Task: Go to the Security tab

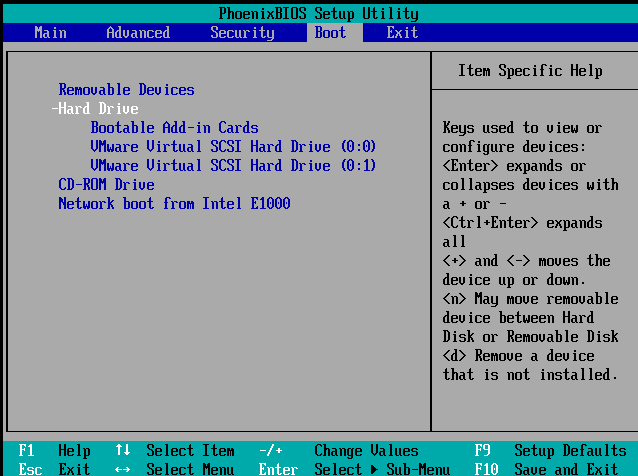Action: (242, 33)
